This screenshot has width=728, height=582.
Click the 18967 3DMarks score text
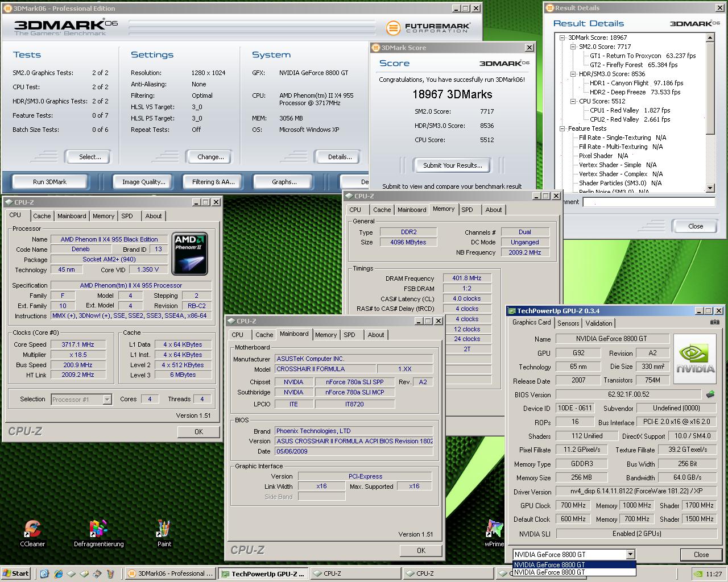[x=452, y=94]
